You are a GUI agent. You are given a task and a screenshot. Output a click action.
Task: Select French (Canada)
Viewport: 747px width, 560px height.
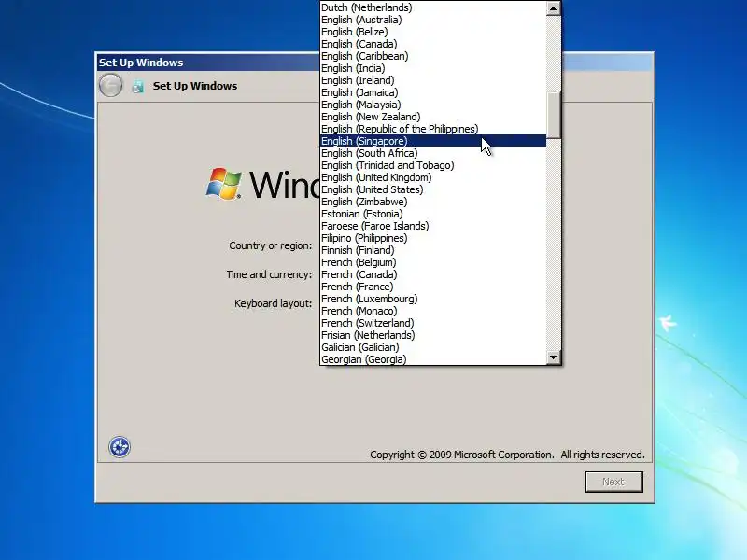pos(432,274)
